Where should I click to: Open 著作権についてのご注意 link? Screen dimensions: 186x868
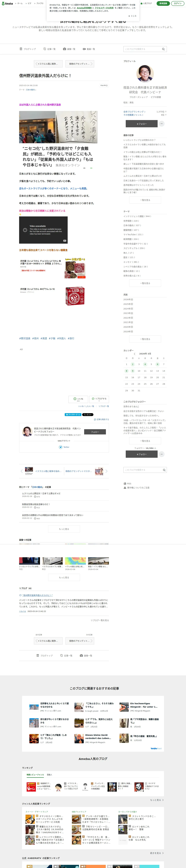(x=136, y=488)
